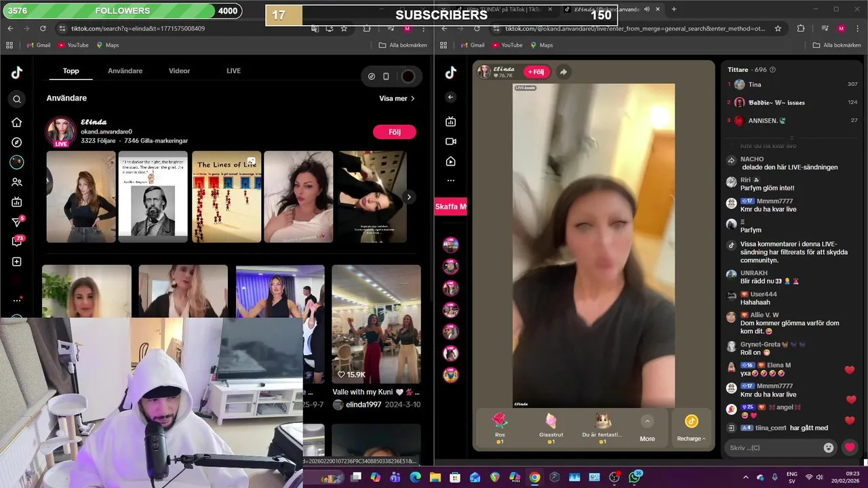Switch to the Användare search tab
Image resolution: width=868 pixels, height=488 pixels.
[x=125, y=70]
